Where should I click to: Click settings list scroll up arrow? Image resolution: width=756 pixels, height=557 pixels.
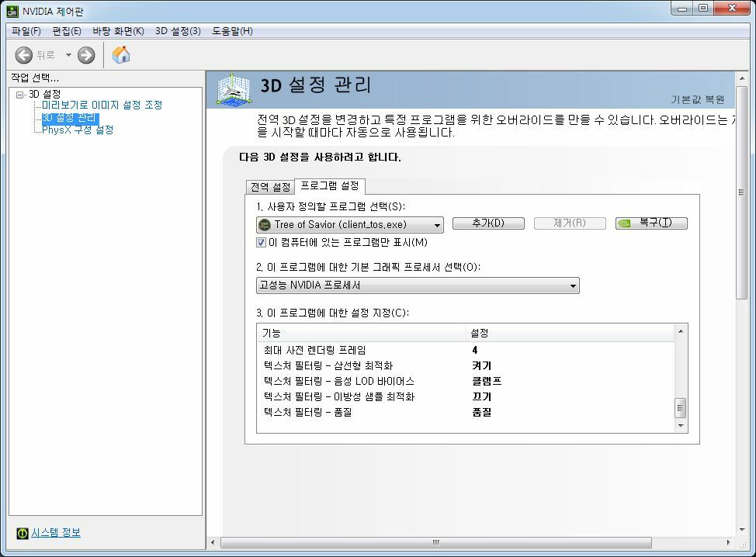681,331
